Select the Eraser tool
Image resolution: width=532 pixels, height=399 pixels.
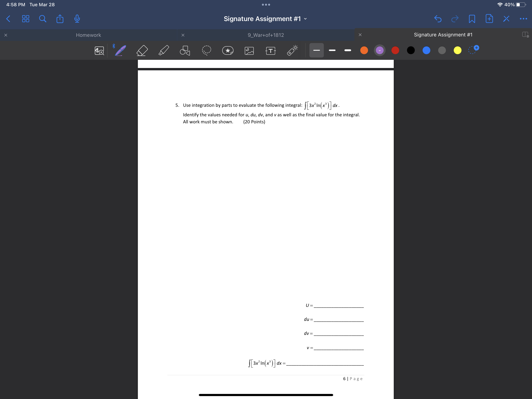142,50
